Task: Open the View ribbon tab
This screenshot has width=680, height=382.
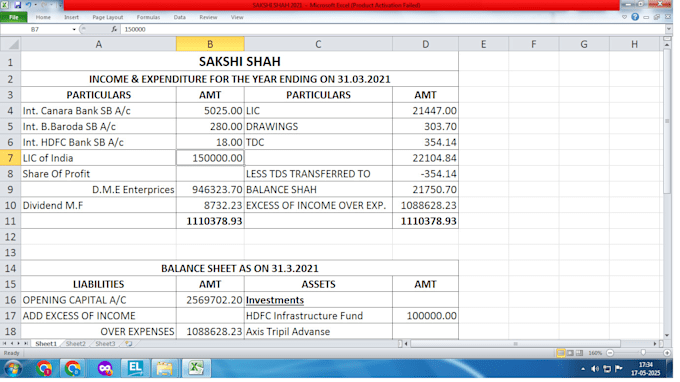Action: coord(237,17)
